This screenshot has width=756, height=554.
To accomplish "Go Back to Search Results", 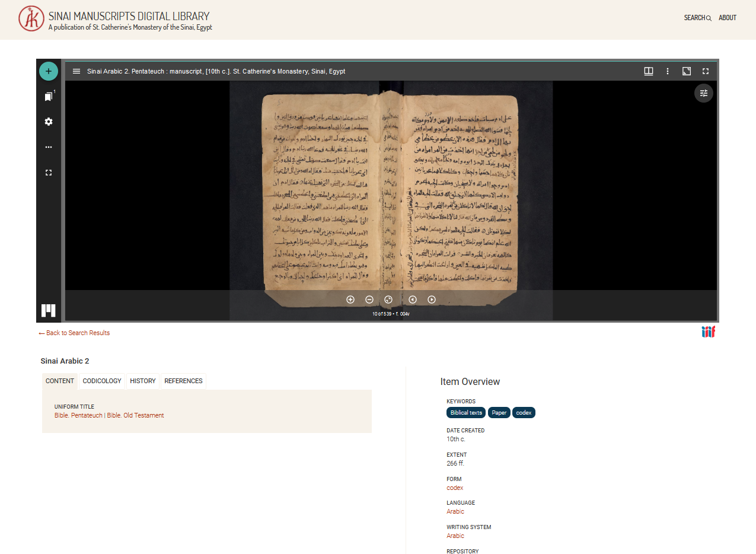I will 74,333.
